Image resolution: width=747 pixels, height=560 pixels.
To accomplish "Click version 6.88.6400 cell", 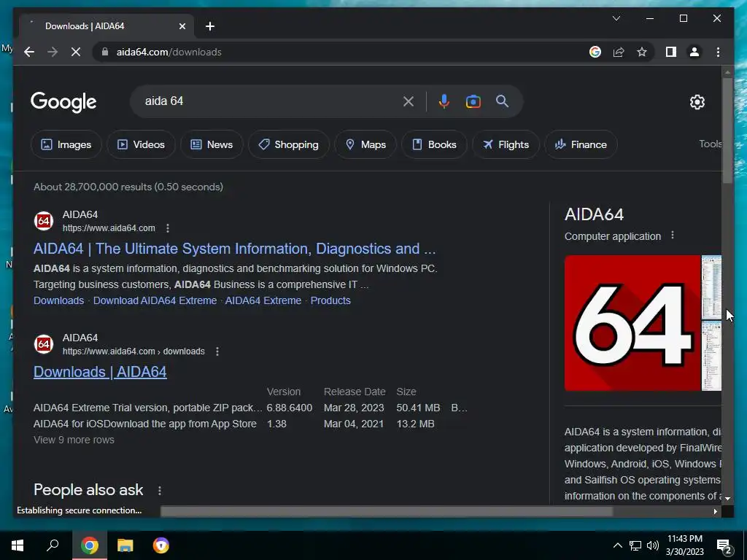I will (x=289, y=408).
